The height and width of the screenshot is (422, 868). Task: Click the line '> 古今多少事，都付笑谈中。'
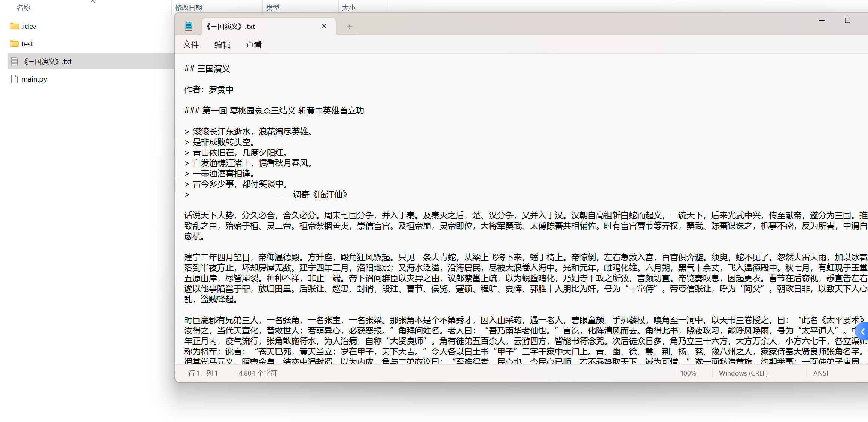click(x=236, y=184)
